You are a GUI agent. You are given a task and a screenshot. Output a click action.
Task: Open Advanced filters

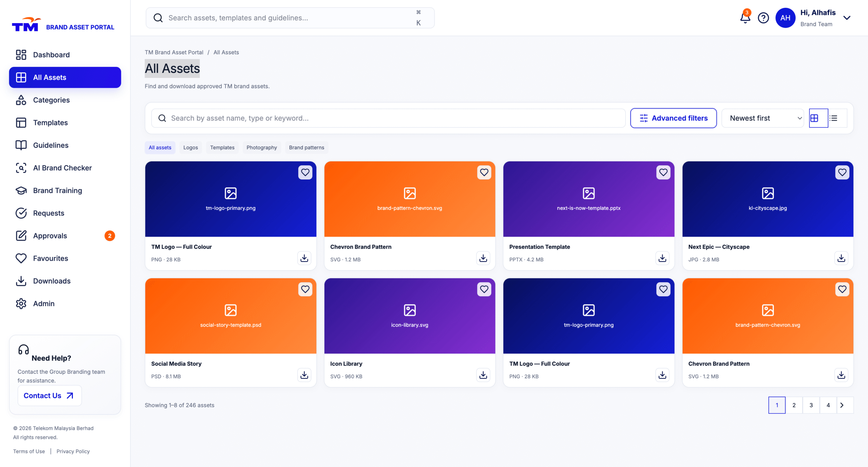pyautogui.click(x=673, y=118)
